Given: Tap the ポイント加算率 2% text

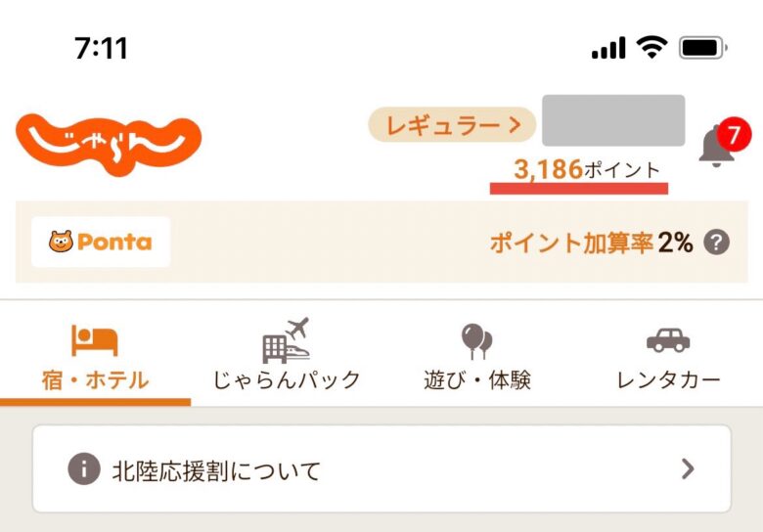Looking at the screenshot, I should coord(591,244).
